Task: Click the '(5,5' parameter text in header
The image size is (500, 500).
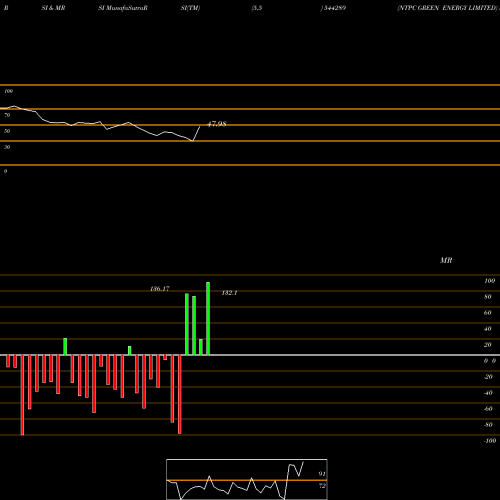Action: pyautogui.click(x=257, y=8)
